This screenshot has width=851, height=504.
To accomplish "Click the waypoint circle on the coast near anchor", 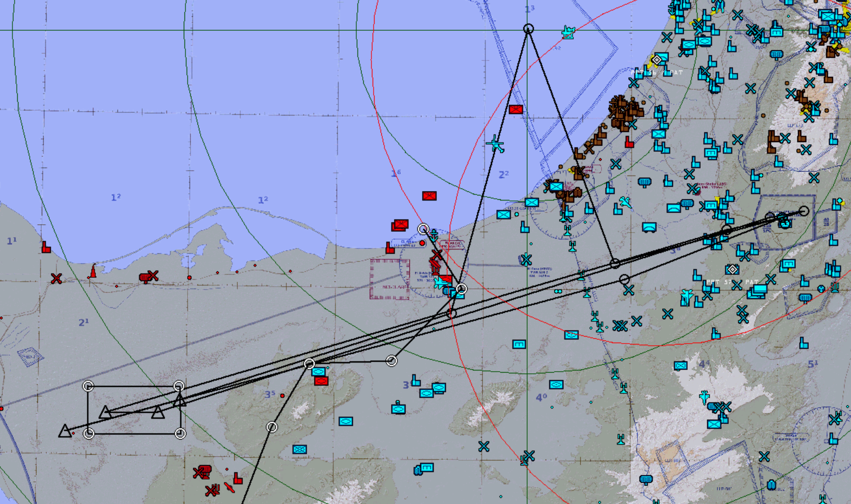I will pos(423,229).
